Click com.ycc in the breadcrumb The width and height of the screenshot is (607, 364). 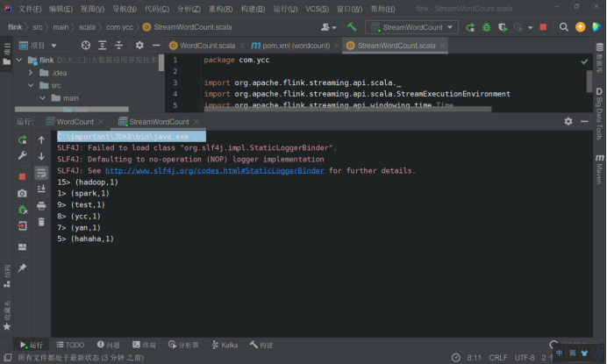119,27
